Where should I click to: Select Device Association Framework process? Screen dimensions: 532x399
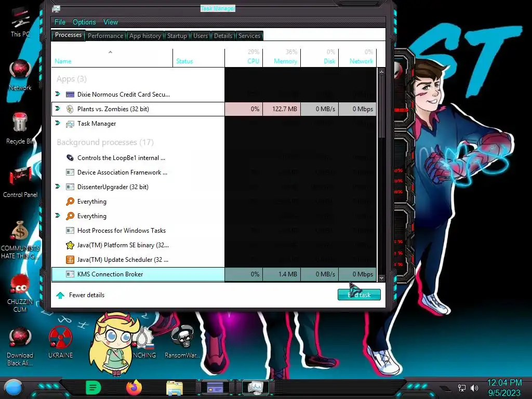pyautogui.click(x=214, y=172)
